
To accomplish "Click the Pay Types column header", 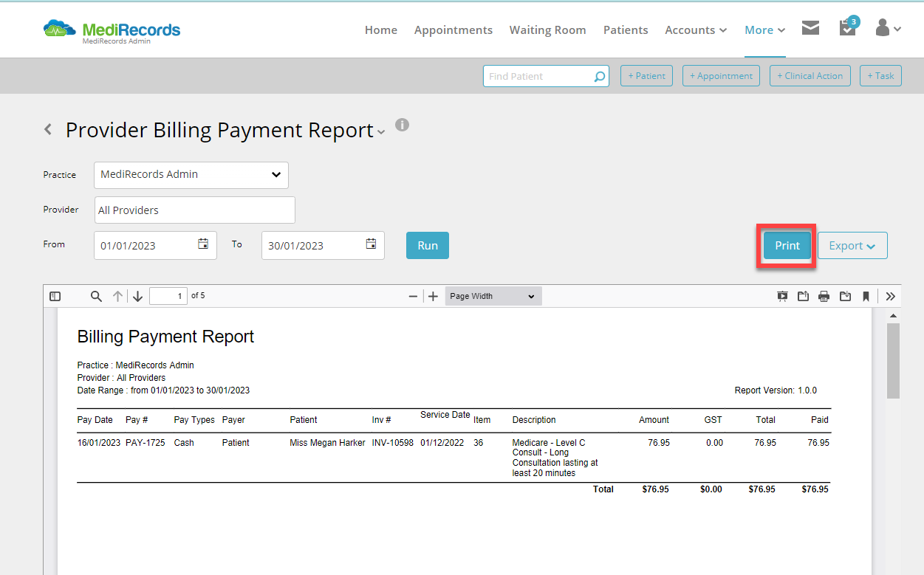I will pyautogui.click(x=194, y=420).
